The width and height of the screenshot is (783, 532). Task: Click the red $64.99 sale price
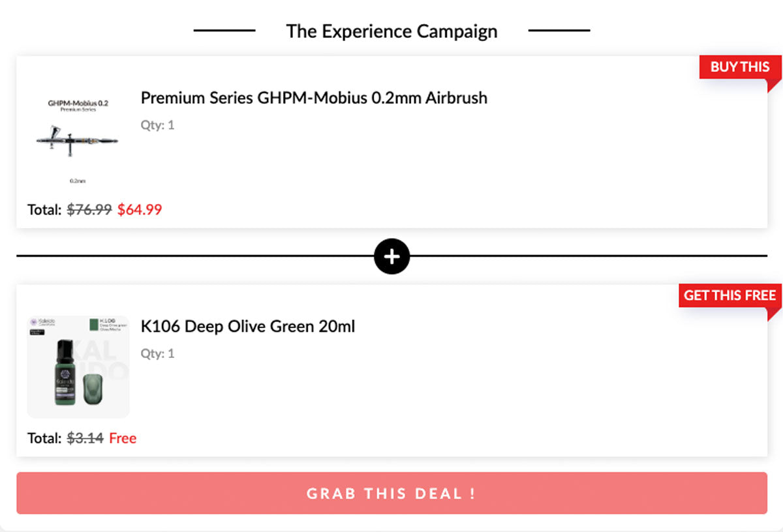pos(140,210)
